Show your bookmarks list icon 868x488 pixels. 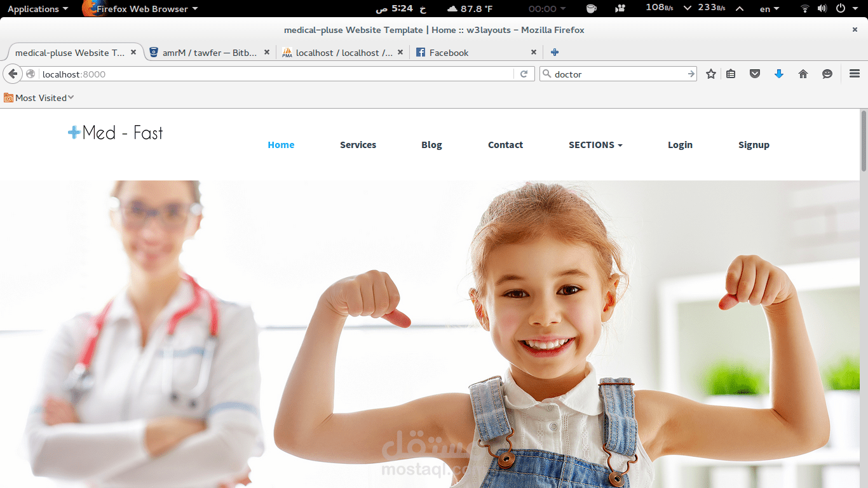click(731, 74)
